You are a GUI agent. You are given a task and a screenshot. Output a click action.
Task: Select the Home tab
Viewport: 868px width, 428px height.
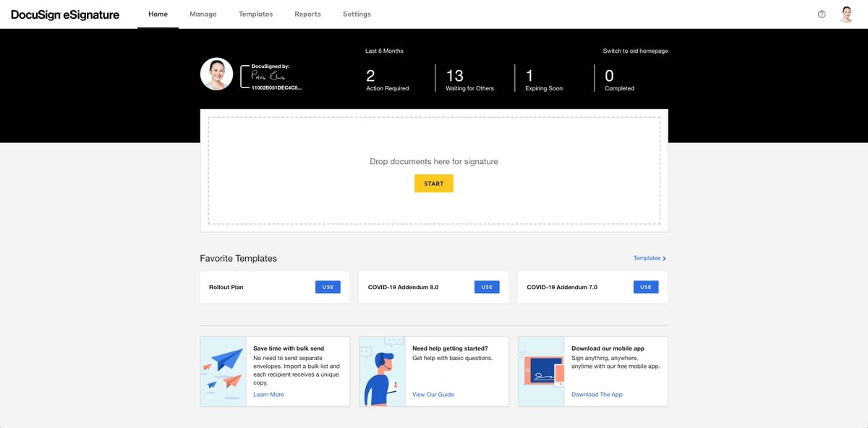[158, 14]
